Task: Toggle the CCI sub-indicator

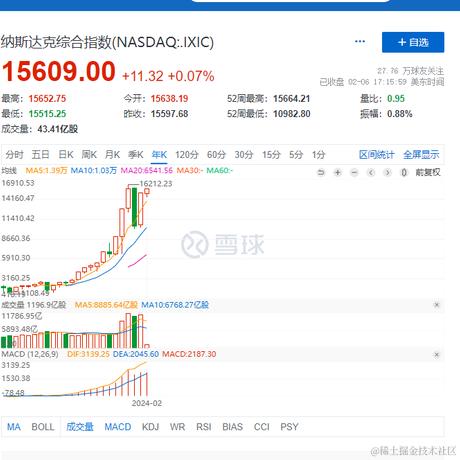Action: pyautogui.click(x=262, y=427)
